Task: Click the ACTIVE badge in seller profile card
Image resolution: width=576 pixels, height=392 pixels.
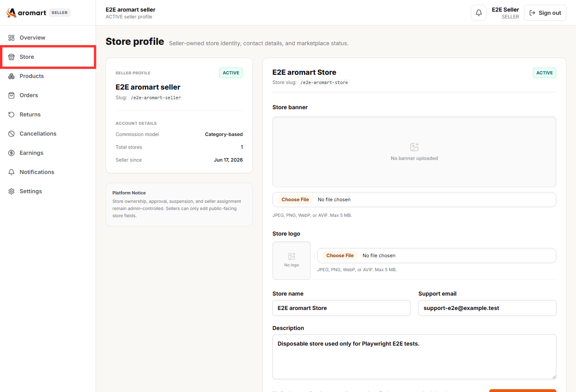Action: point(231,73)
